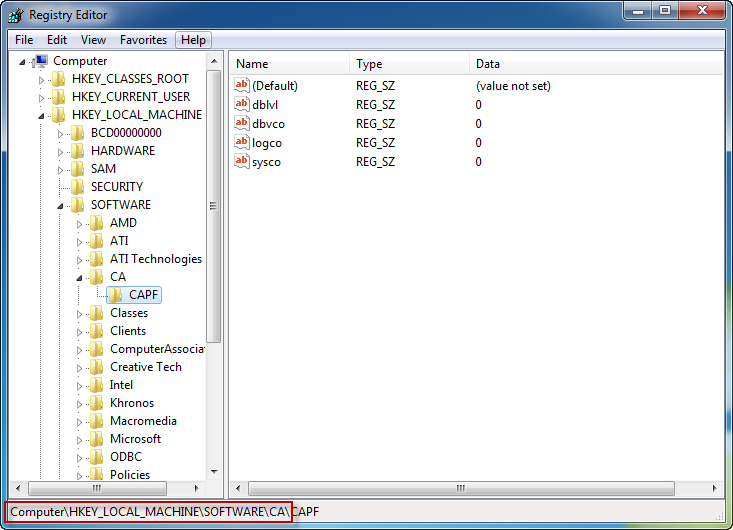The width and height of the screenshot is (733, 530).
Task: Click the AMD folder icon
Action: coord(97,223)
